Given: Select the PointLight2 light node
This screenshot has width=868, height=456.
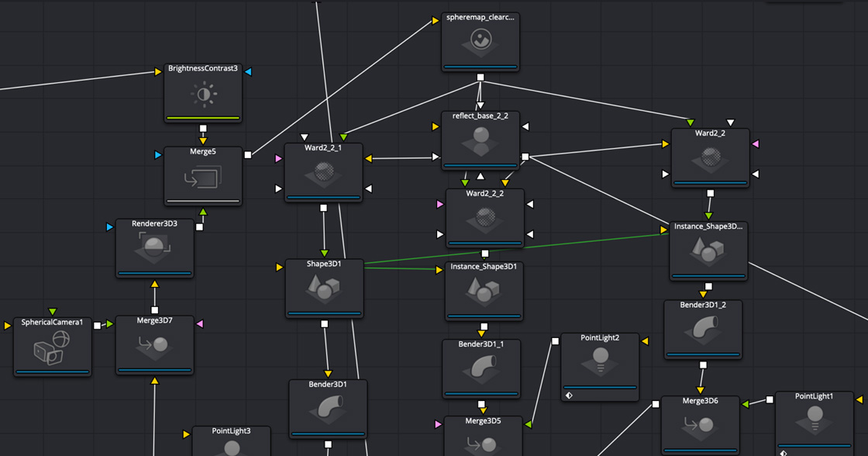Looking at the screenshot, I should [x=600, y=362].
